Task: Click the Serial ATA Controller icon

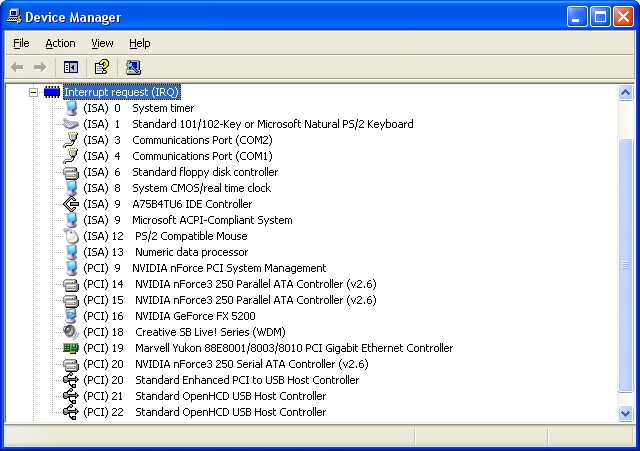Action: click(x=71, y=364)
